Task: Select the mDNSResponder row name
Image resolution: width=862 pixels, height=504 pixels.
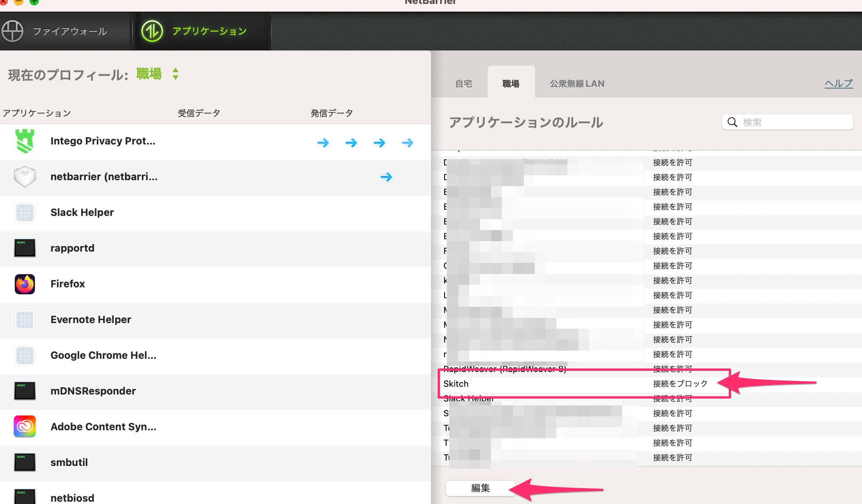Action: click(x=93, y=391)
